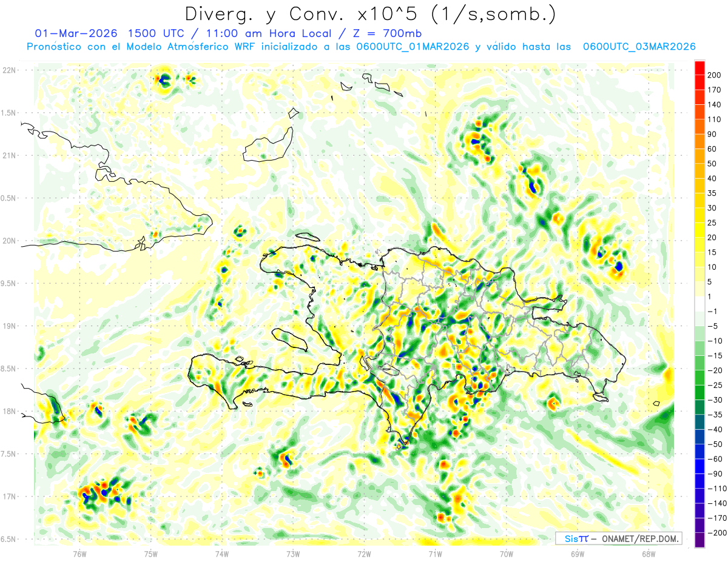Click the 75W longitude label

[151, 554]
